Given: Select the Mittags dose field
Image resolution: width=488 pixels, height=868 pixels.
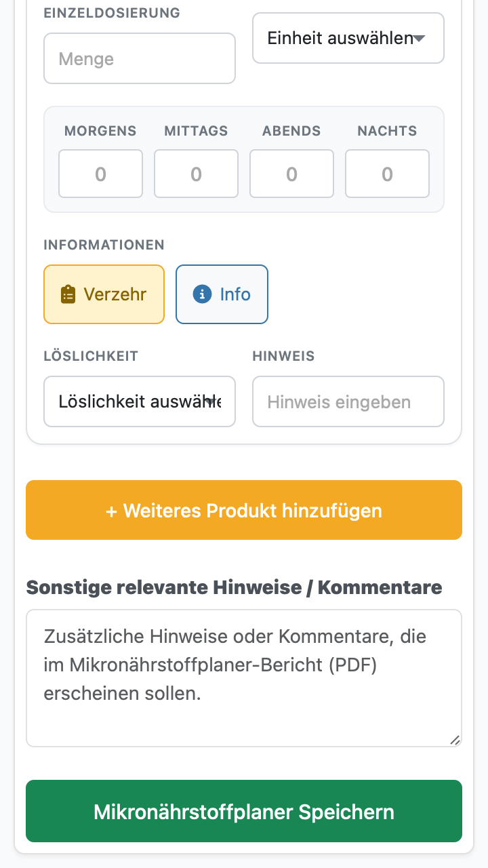Looking at the screenshot, I should pyautogui.click(x=196, y=174).
